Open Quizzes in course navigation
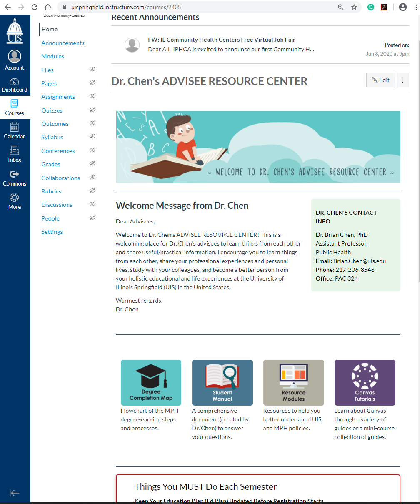 click(52, 110)
